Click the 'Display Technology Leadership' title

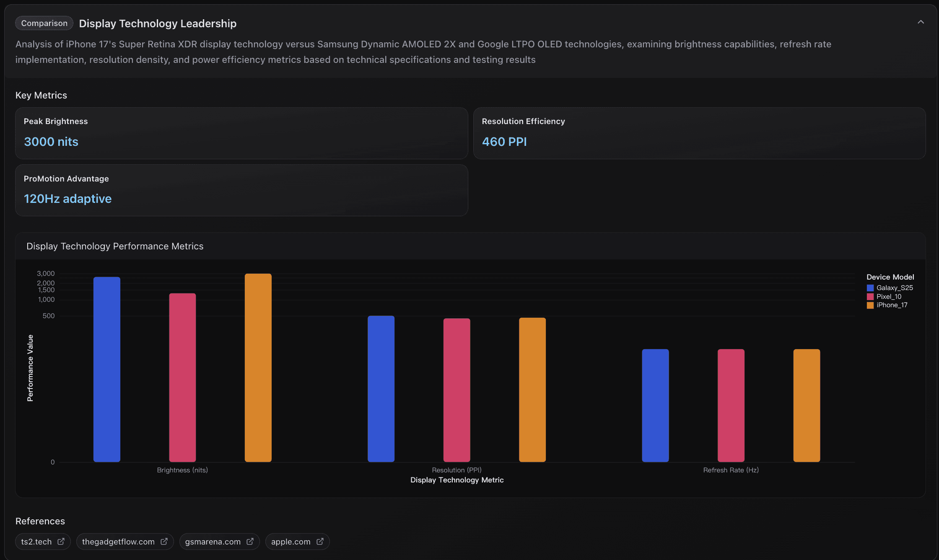(x=158, y=23)
